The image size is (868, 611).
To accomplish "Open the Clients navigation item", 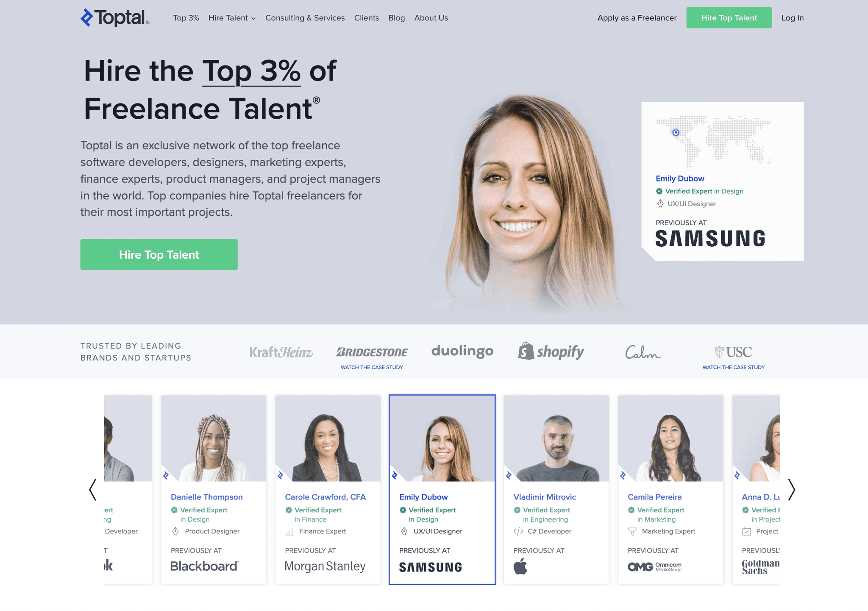I will [367, 18].
